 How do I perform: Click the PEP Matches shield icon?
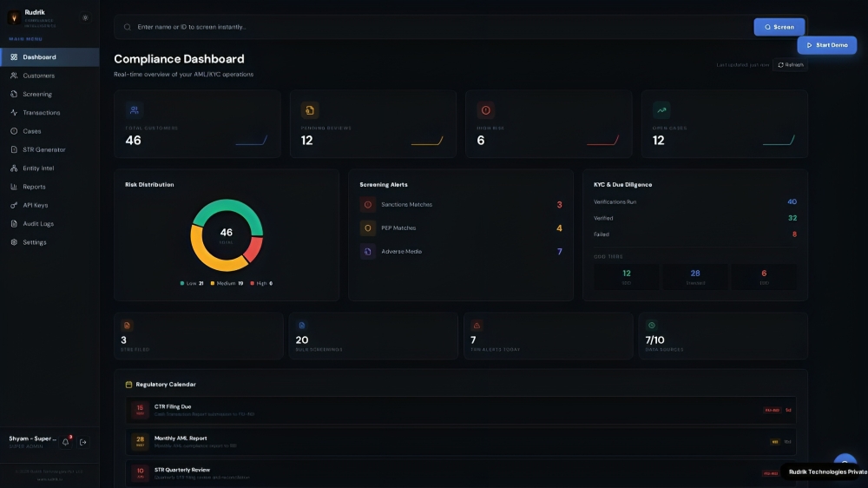(367, 228)
